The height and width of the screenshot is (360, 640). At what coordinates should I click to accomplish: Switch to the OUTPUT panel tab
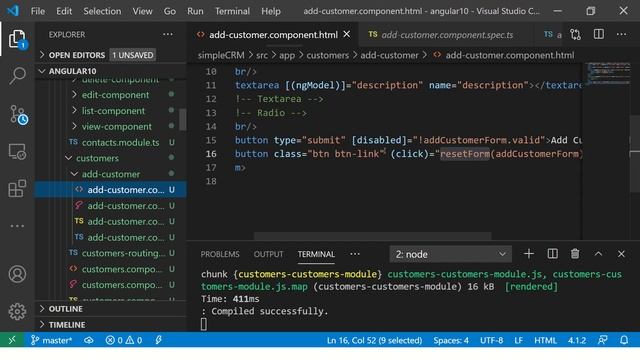[268, 254]
